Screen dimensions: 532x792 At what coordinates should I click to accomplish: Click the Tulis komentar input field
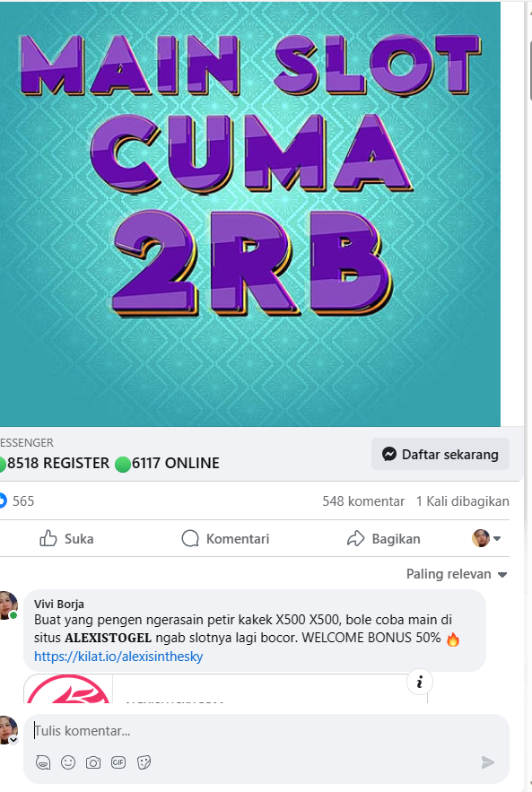(x=266, y=731)
